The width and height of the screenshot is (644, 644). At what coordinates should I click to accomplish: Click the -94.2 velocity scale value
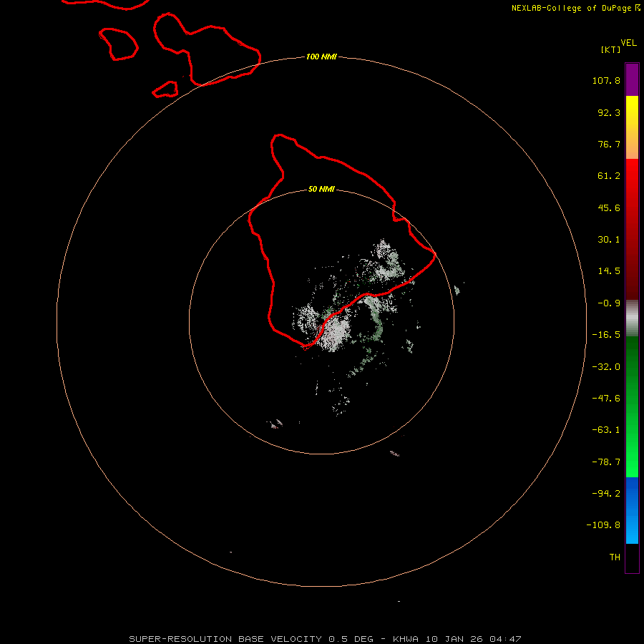(606, 494)
